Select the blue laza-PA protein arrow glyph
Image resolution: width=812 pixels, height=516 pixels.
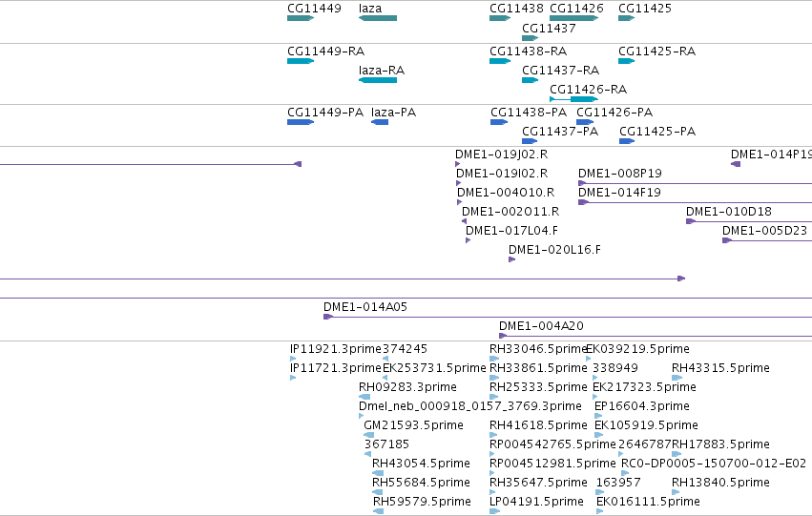[x=380, y=122]
